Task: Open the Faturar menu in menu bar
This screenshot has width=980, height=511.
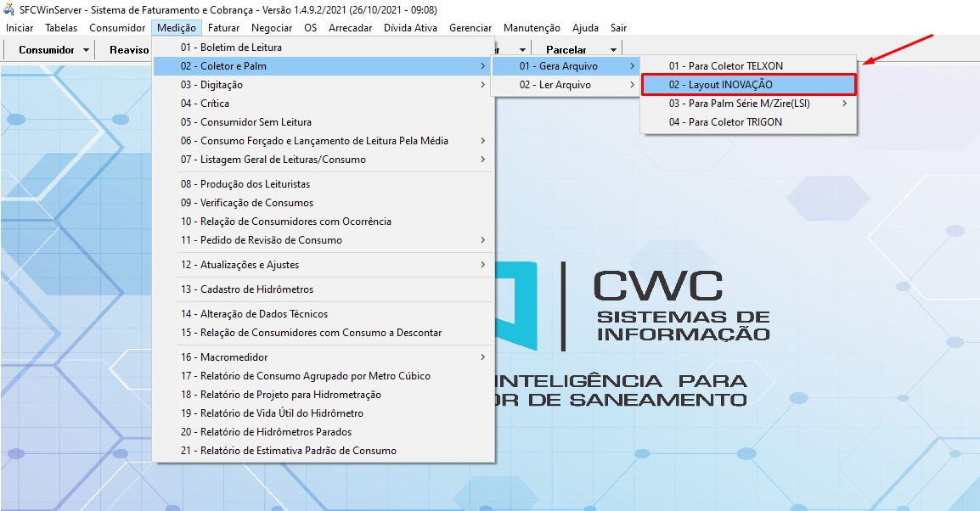Action: pyautogui.click(x=224, y=28)
